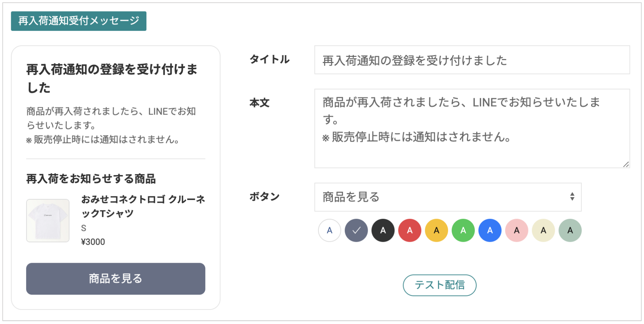
Task: Choose the beige button color swatch
Action: pos(543,230)
